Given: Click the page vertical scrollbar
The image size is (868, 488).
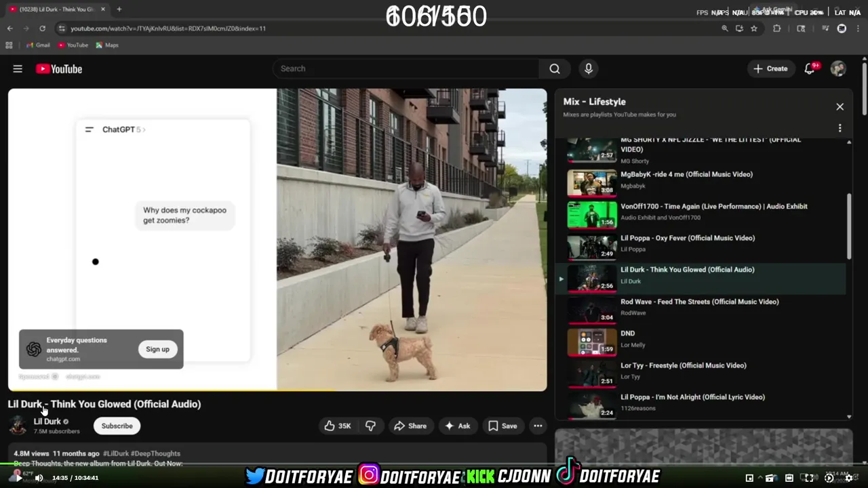Looking at the screenshot, I should click(865, 88).
